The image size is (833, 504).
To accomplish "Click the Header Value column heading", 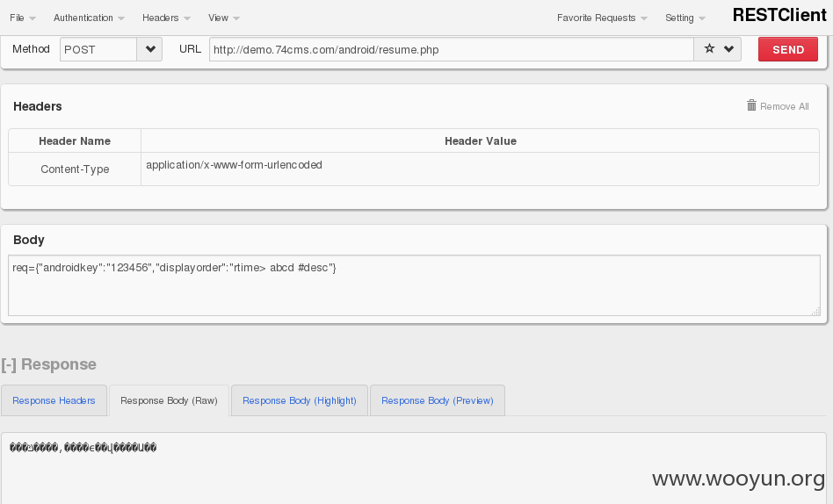I will coord(481,140).
